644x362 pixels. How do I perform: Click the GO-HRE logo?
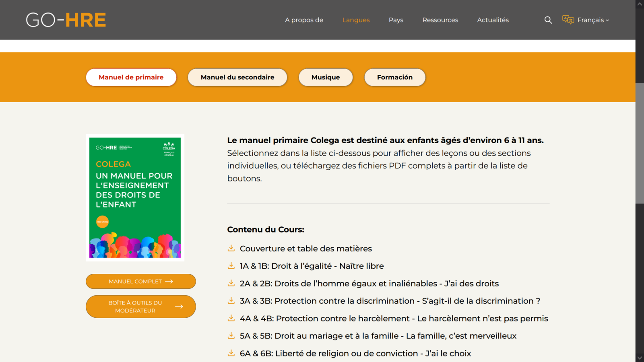tap(66, 20)
